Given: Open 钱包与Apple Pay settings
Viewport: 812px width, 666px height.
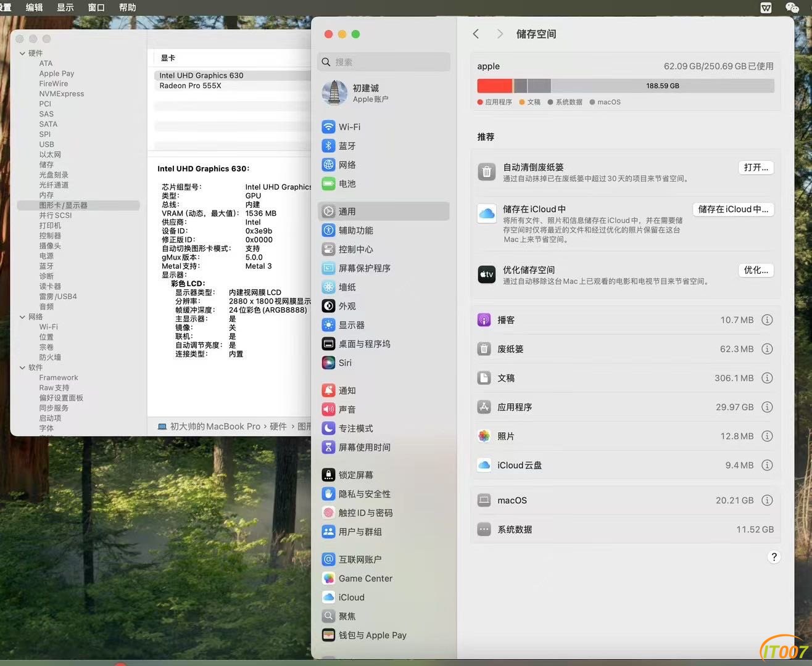Looking at the screenshot, I should (384, 635).
